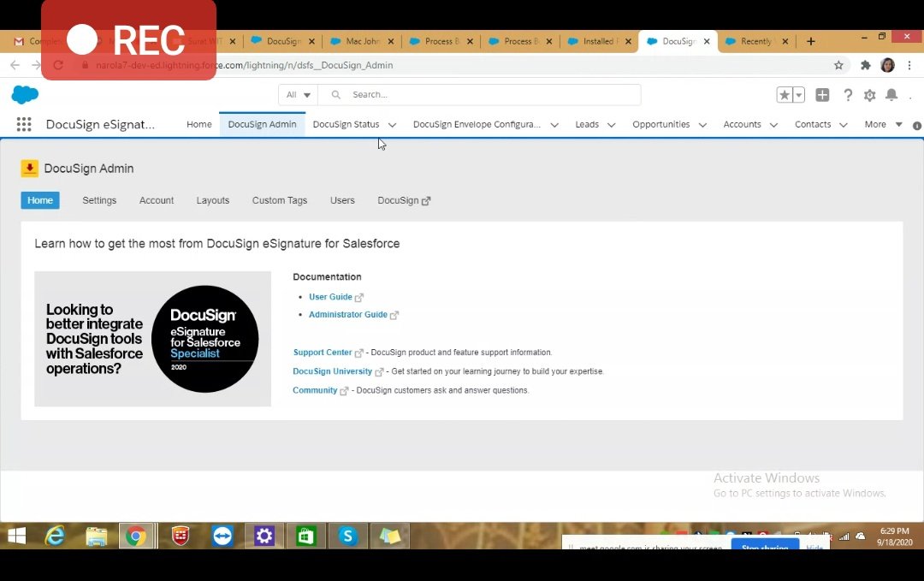Open the Favorites star icon
This screenshot has height=581, width=924.
[785, 95]
